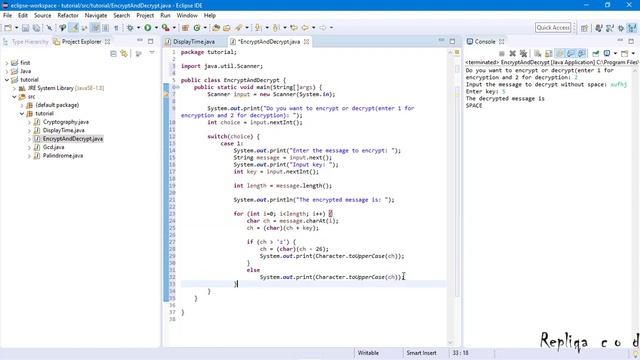The width and height of the screenshot is (640, 360).
Task: Select DisplayTime.java in the project tree
Action: 63,130
